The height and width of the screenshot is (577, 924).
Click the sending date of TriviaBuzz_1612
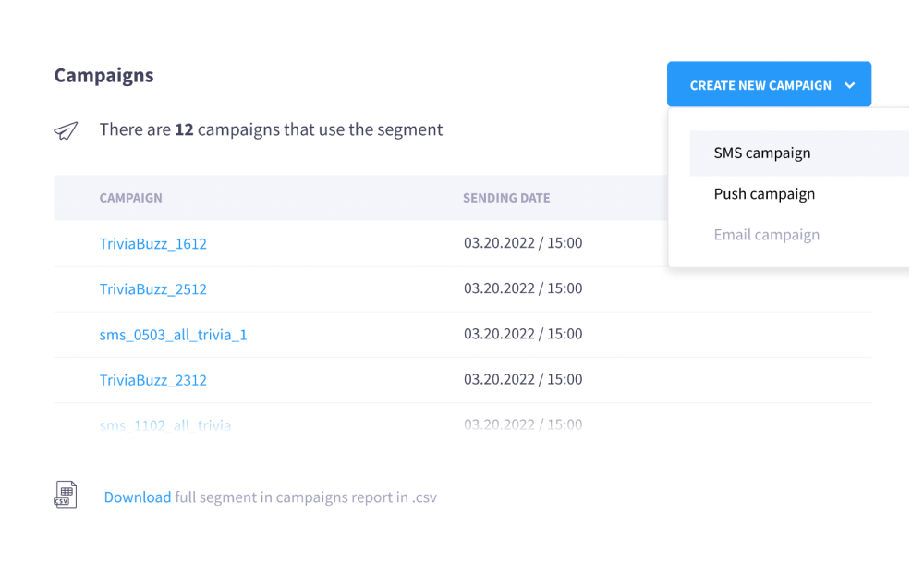[x=523, y=243]
